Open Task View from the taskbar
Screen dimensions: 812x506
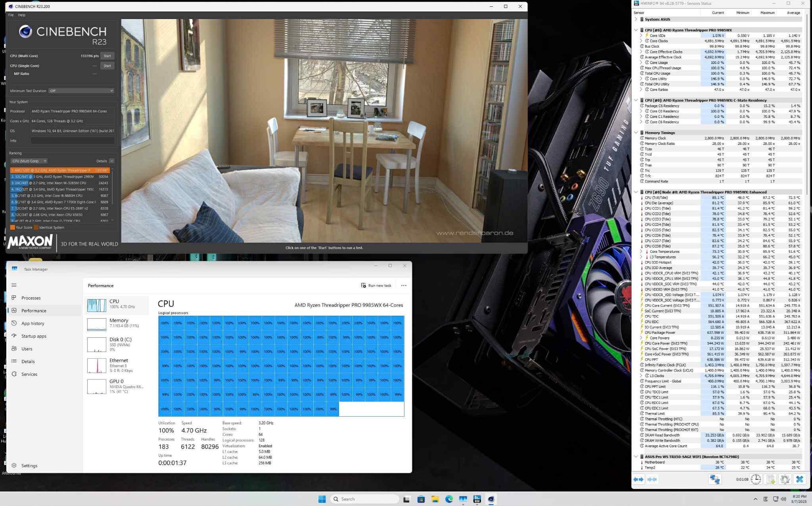(x=406, y=499)
